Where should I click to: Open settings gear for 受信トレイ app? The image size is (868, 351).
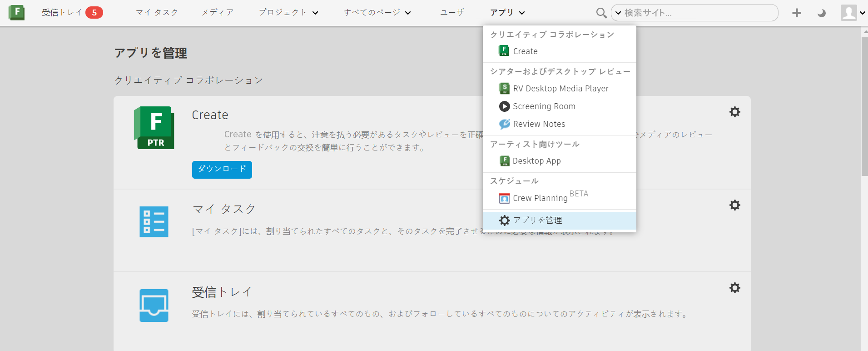[x=735, y=288]
